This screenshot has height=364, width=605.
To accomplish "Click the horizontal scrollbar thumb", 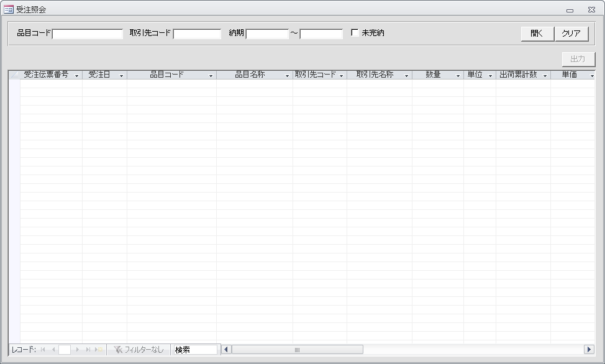I will (297, 350).
